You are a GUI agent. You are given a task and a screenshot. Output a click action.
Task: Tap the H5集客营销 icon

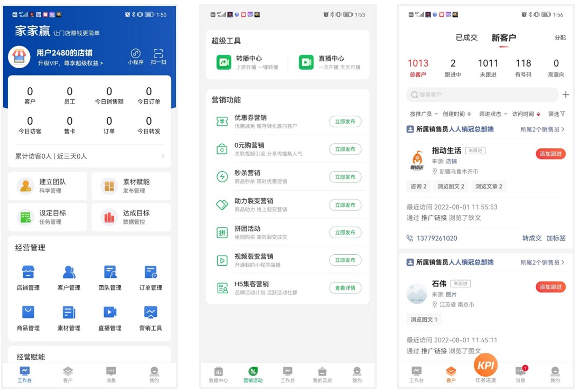(222, 288)
